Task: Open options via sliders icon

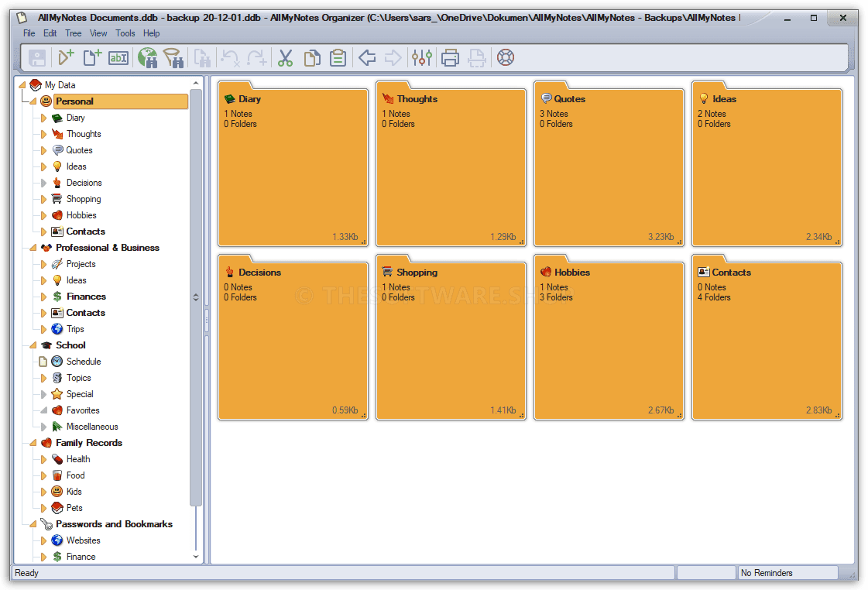Action: 422,57
